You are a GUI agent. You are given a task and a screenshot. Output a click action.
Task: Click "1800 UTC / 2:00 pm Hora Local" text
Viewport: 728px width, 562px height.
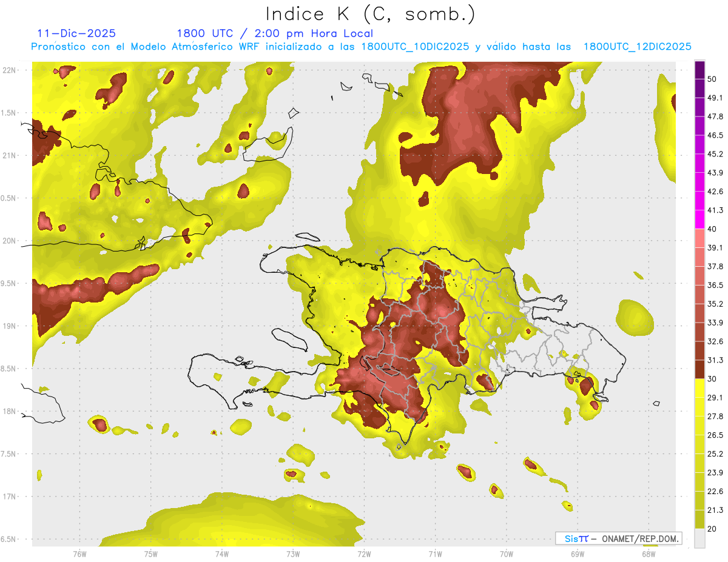point(275,33)
